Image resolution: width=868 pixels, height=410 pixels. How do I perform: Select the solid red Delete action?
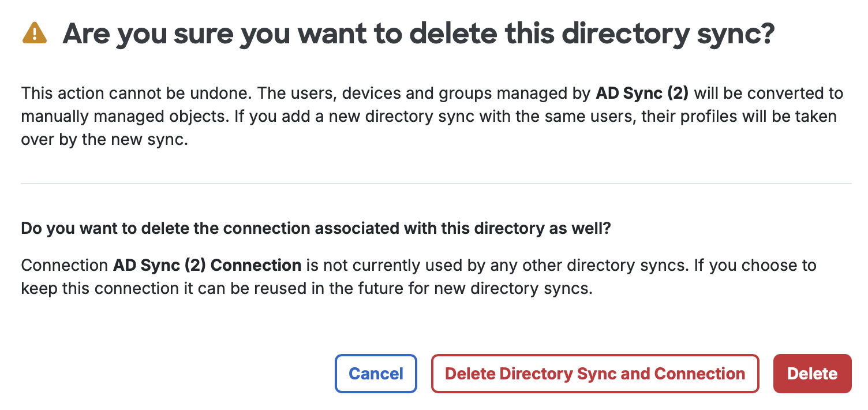(x=811, y=374)
